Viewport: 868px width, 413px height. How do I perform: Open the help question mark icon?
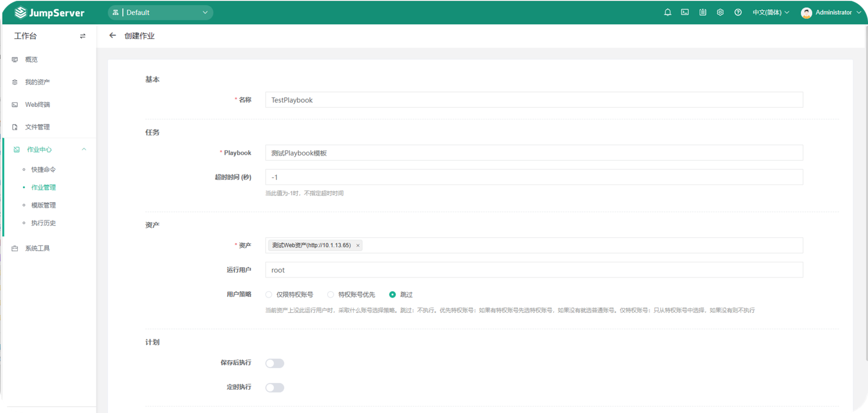(738, 12)
